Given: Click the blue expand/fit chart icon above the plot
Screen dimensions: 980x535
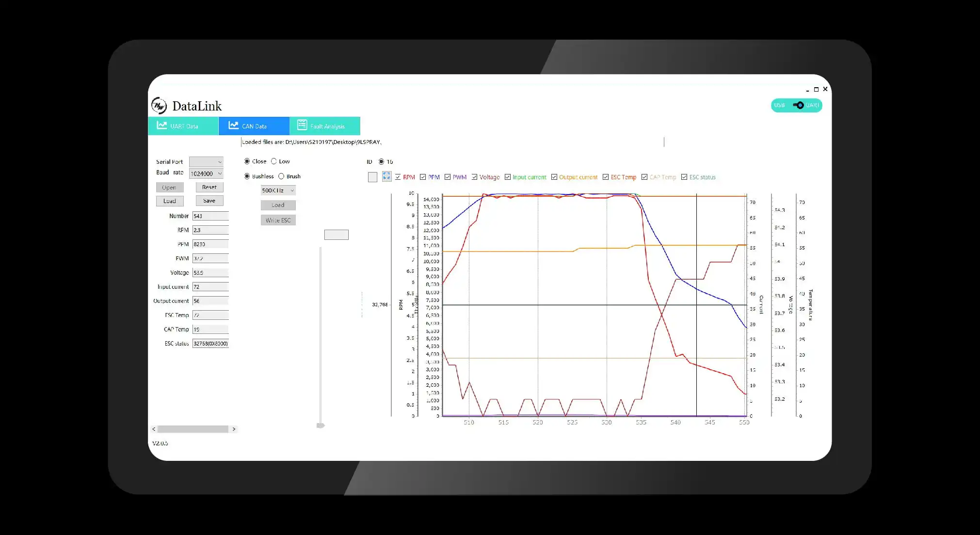Looking at the screenshot, I should pos(386,176).
